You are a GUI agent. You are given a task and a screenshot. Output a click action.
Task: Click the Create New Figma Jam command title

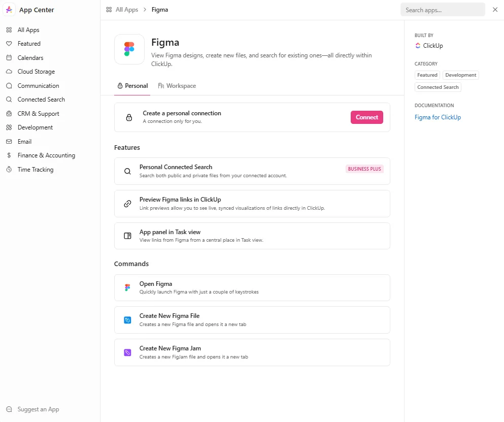point(170,348)
